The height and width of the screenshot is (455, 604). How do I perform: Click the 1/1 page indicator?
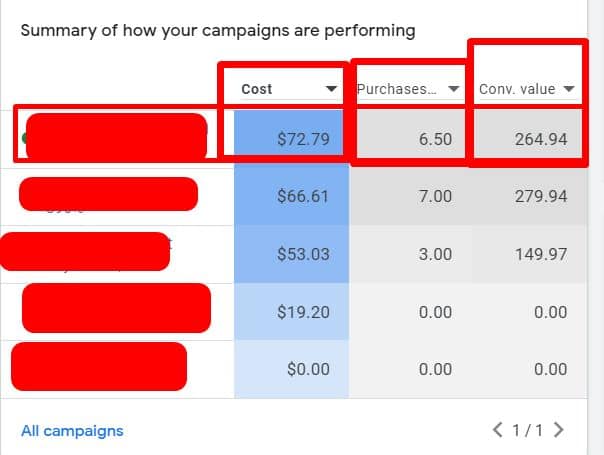pos(528,431)
